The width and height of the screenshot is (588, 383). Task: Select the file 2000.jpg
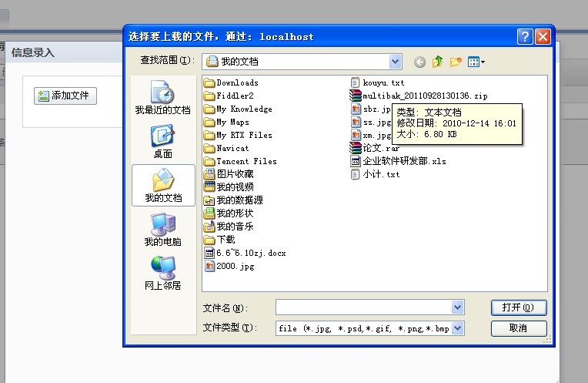pyautogui.click(x=235, y=266)
